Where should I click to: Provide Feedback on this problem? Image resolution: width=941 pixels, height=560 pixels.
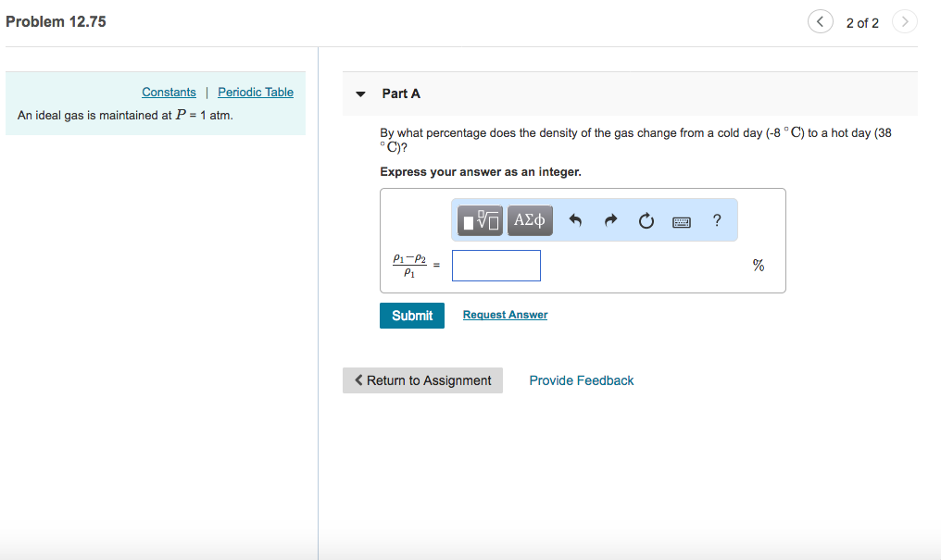[x=581, y=380]
